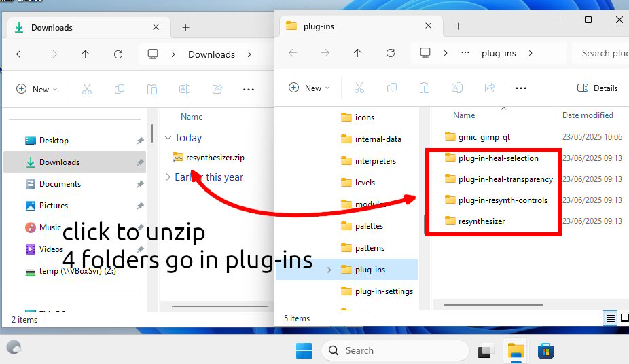Select plug-in-resynth-controls folder
Image resolution: width=629 pixels, height=364 pixels.
(x=496, y=200)
